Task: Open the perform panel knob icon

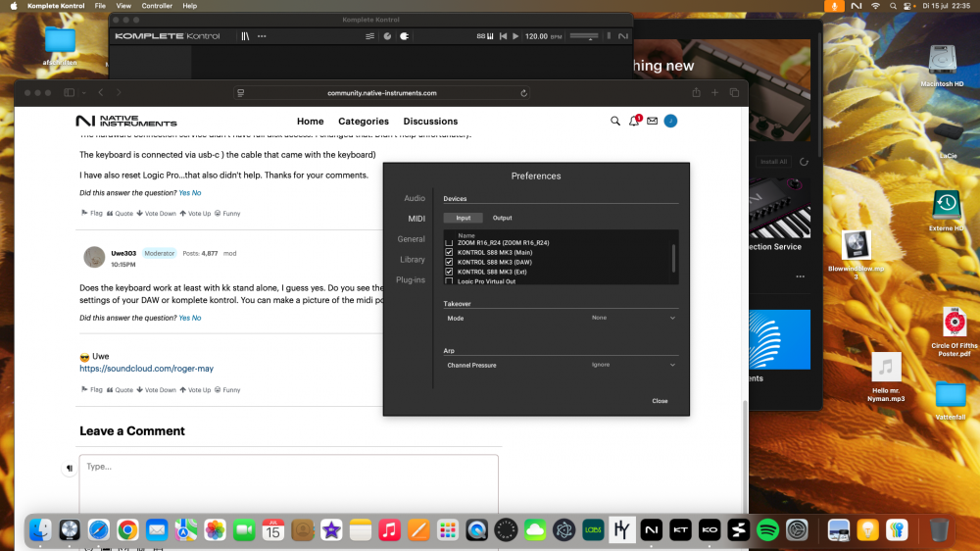Action: coord(387,36)
